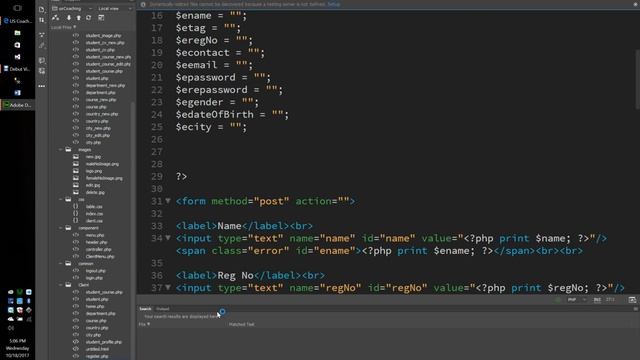Select register.php in Client folder
The width and height of the screenshot is (640, 360).
coord(97,356)
